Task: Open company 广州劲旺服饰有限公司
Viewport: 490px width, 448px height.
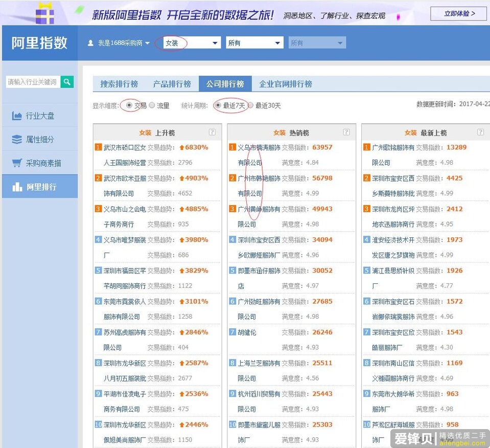Action: click(259, 309)
